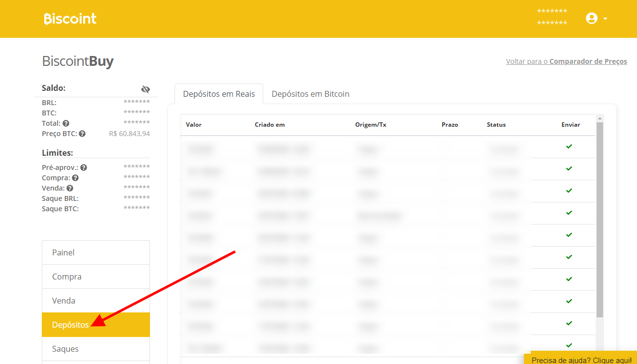Click the Status column header
The width and height of the screenshot is (637, 364).
[x=496, y=125]
